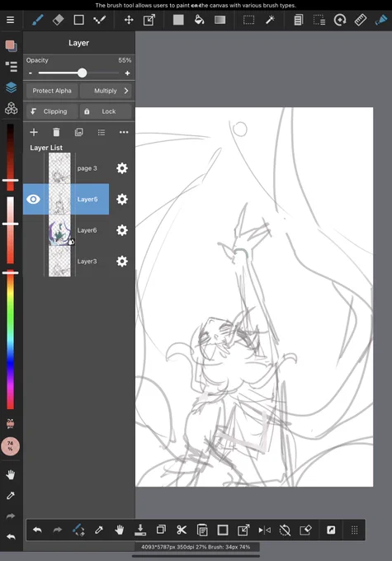
Task: Select the Eraser tool
Action: click(x=58, y=20)
